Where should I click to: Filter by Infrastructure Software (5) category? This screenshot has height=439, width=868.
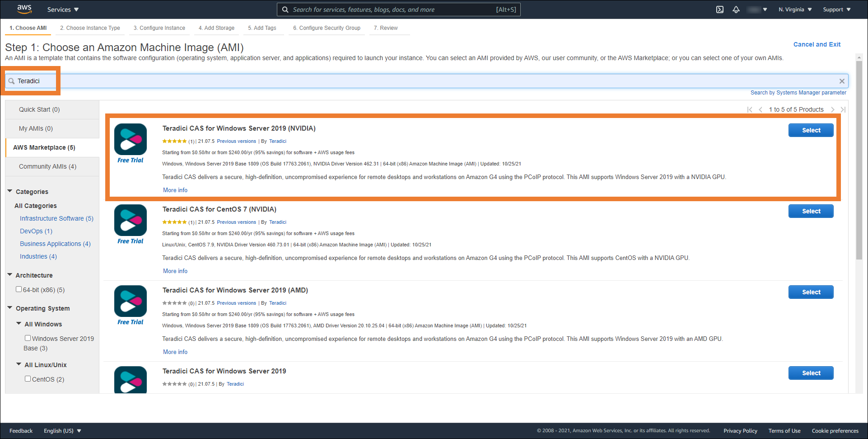56,218
